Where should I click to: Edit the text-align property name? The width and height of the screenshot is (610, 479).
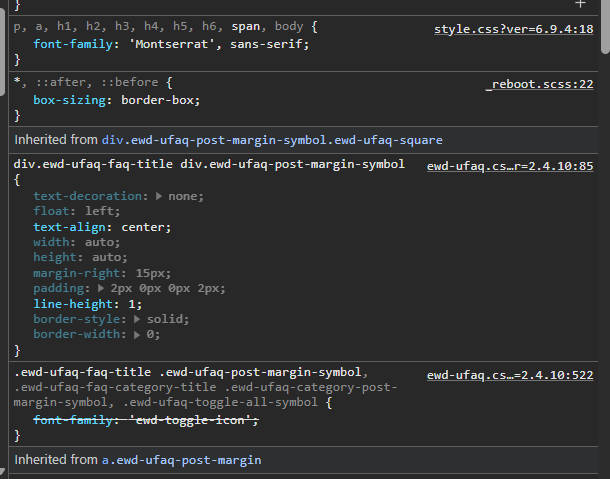(x=69, y=227)
